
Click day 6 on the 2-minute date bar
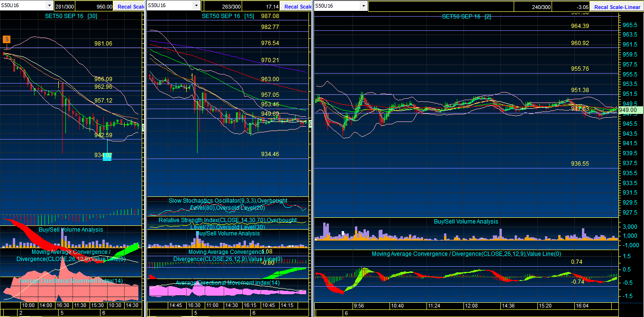346,314
